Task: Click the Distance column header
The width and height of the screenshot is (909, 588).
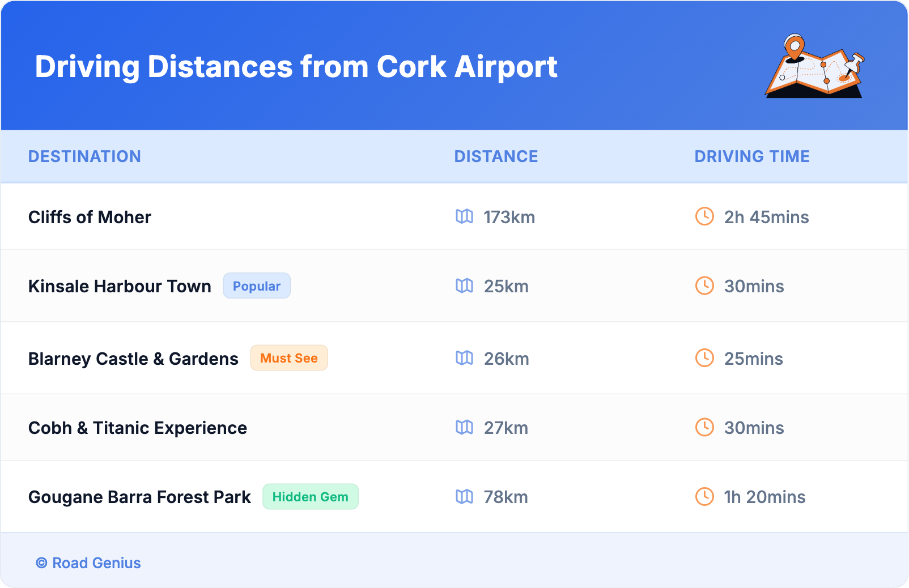Action: (496, 156)
